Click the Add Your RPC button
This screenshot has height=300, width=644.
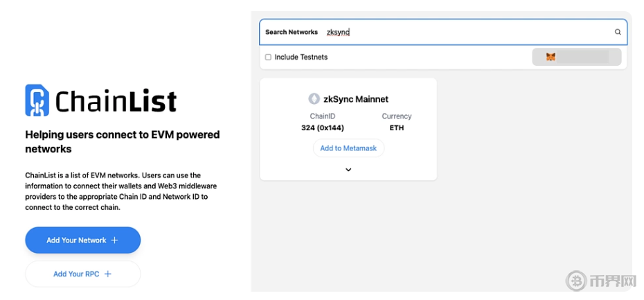click(82, 274)
